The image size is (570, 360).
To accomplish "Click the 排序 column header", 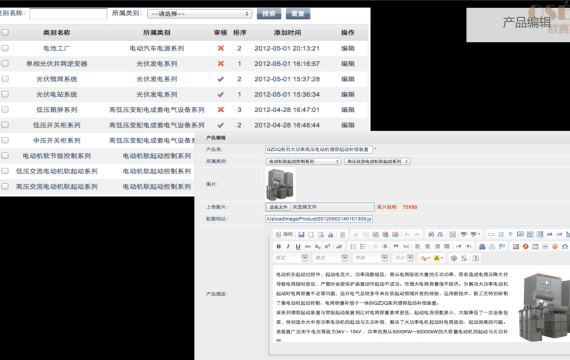I will (x=240, y=32).
